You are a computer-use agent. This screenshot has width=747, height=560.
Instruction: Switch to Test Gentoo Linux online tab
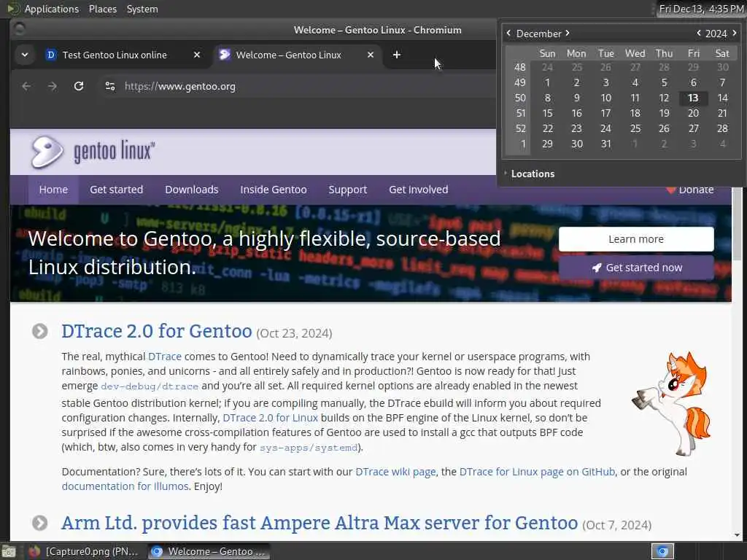click(115, 55)
